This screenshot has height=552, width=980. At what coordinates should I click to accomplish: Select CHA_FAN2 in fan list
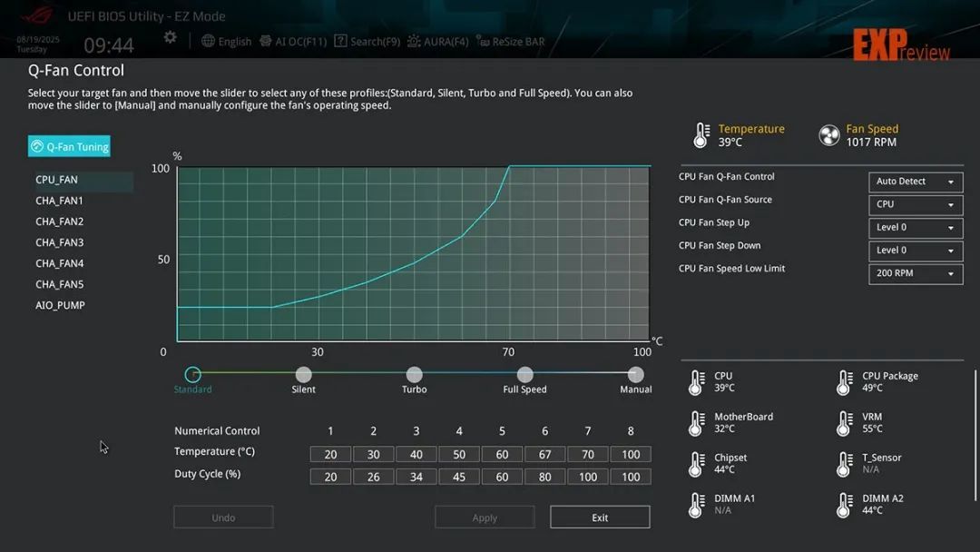pyautogui.click(x=59, y=222)
